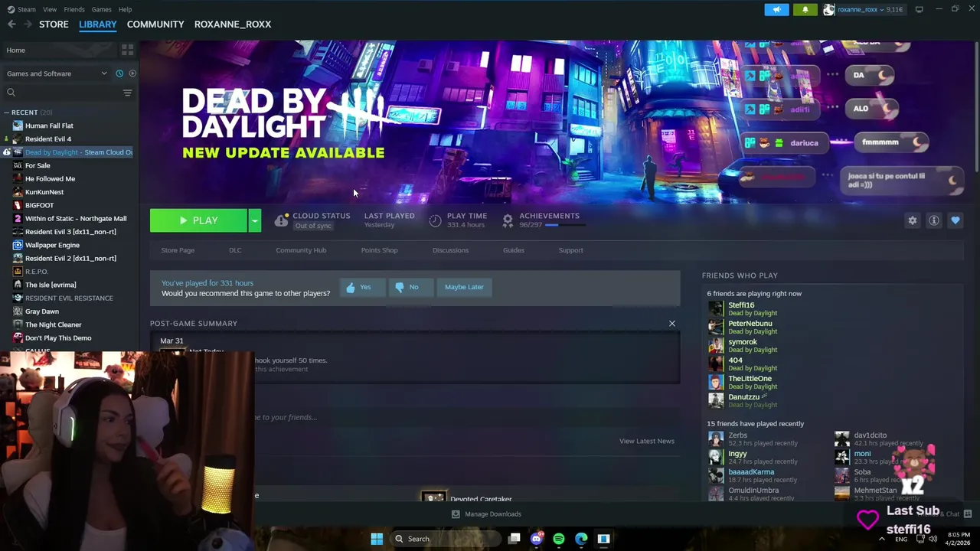This screenshot has width=980, height=551.
Task: Open game settings gear icon
Action: [912, 220]
